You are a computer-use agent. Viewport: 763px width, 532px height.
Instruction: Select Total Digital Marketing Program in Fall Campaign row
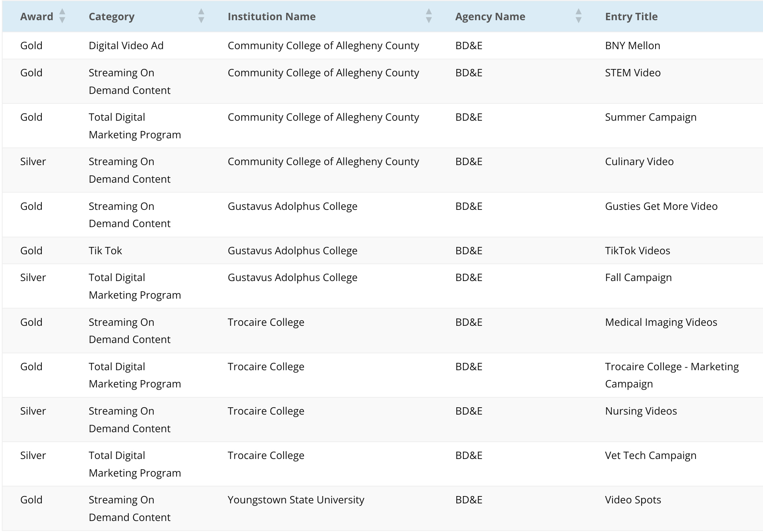click(135, 286)
